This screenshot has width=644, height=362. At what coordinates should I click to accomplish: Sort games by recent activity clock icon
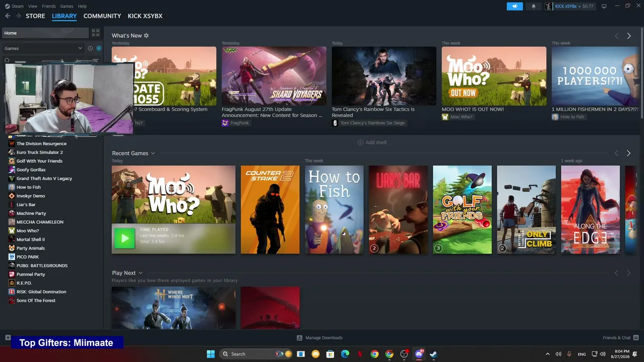coord(91,48)
